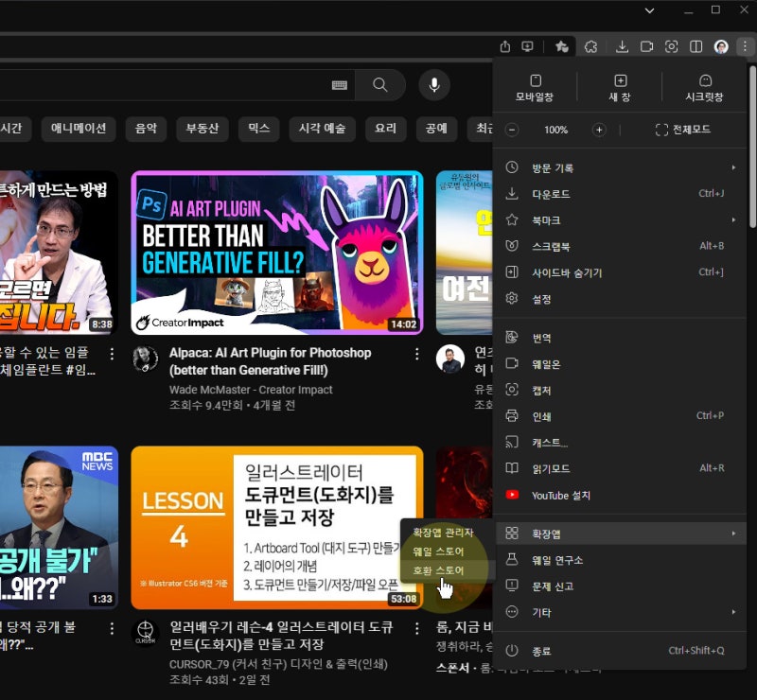
Task: Decrease zoom with the minus button
Action: [512, 130]
